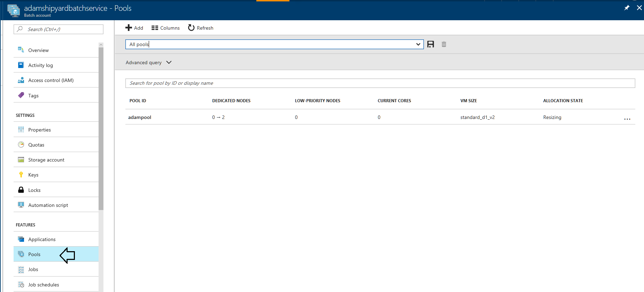Click the Storage account icon

[21, 160]
